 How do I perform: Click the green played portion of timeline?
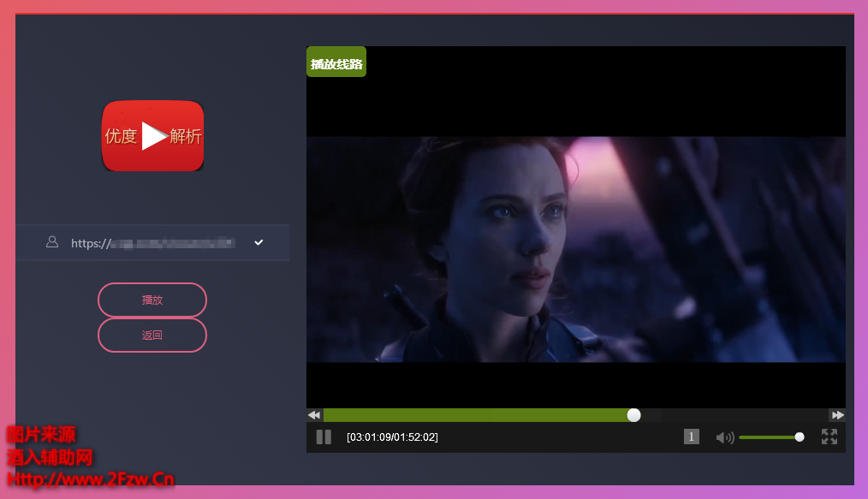(476, 415)
